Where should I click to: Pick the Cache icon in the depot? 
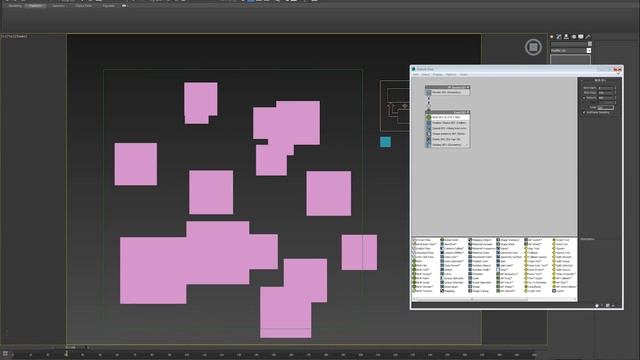[554, 291]
